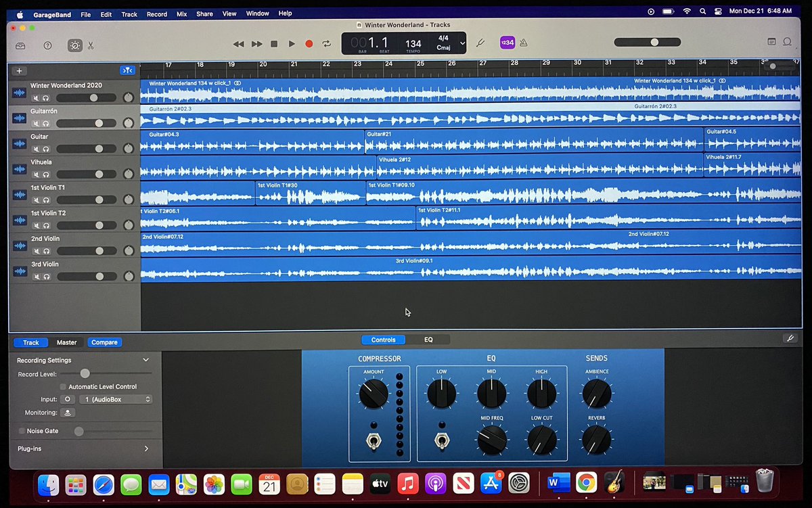Enable Automatic Level Control checkbox

click(63, 387)
